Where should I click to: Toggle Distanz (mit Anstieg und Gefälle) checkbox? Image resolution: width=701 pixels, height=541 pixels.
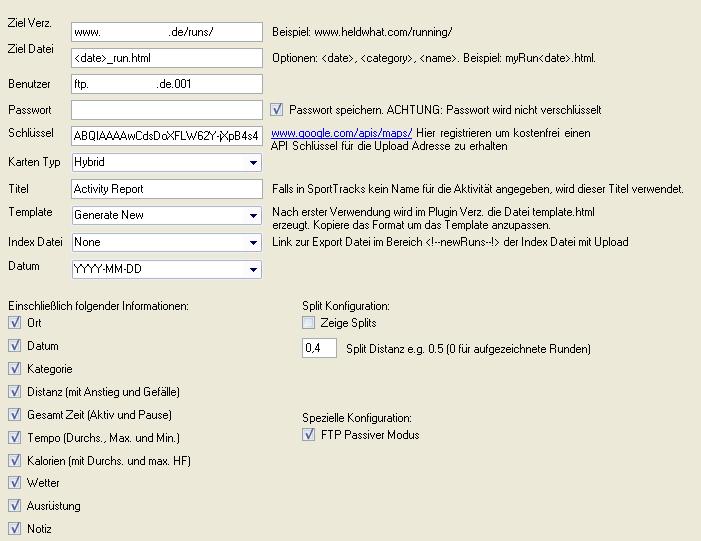click(15, 392)
